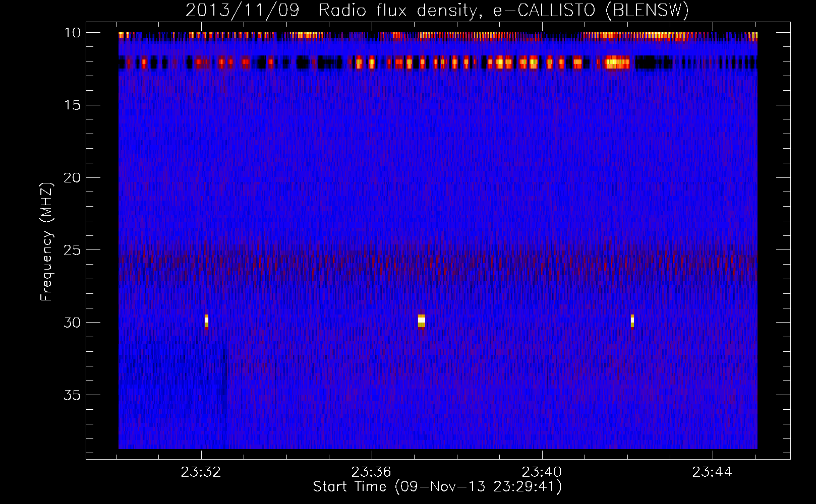Click the frequency tick label 35
The image size is (816, 504).
(x=72, y=395)
